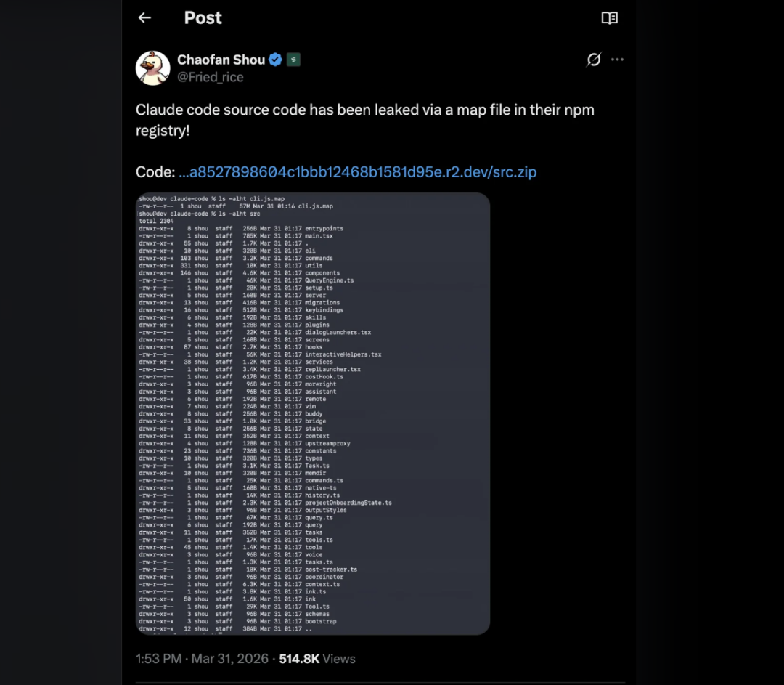Open reader view with the book icon
The height and width of the screenshot is (685, 784).
pos(610,18)
